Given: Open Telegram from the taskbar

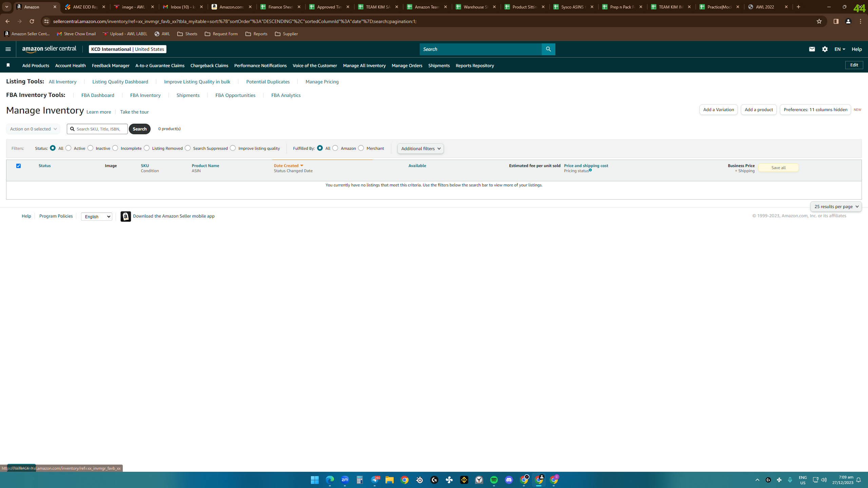Looking at the screenshot, I should [375, 480].
